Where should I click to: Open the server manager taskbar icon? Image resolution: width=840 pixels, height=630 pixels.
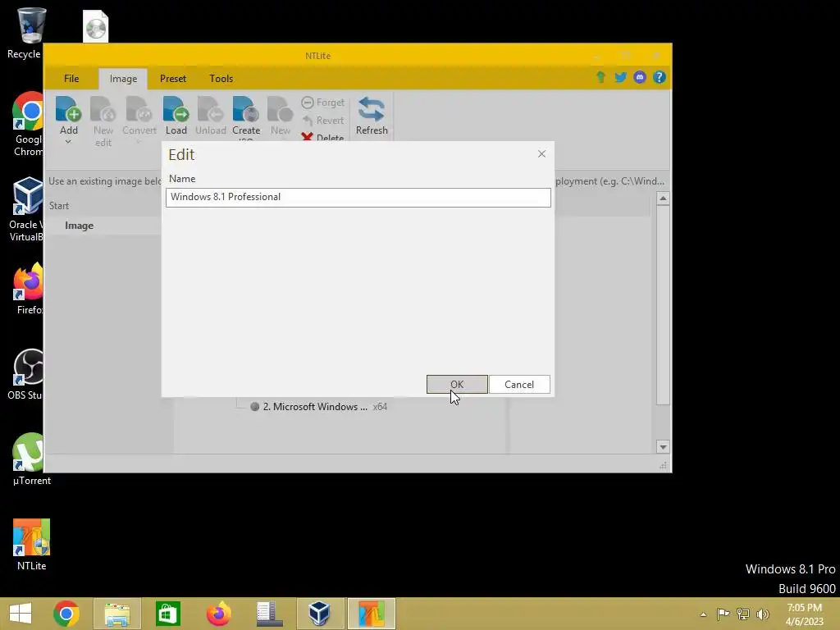(269, 614)
